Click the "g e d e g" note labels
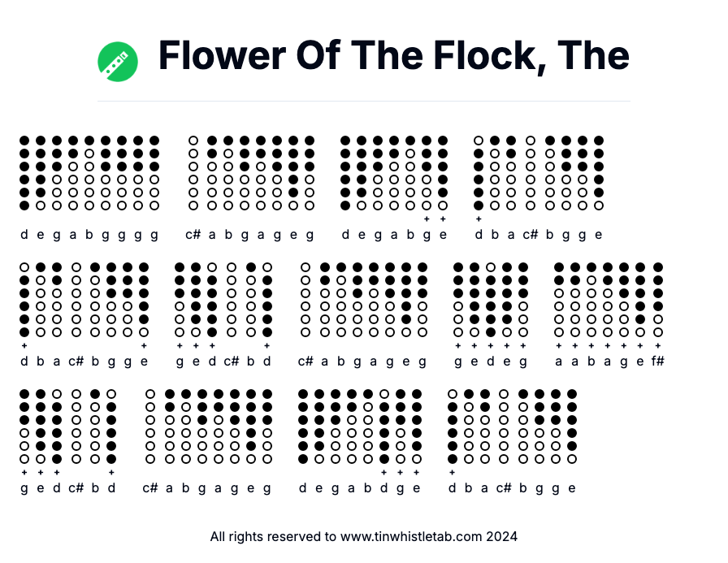Screen dimensions: 728x563 click(x=491, y=362)
